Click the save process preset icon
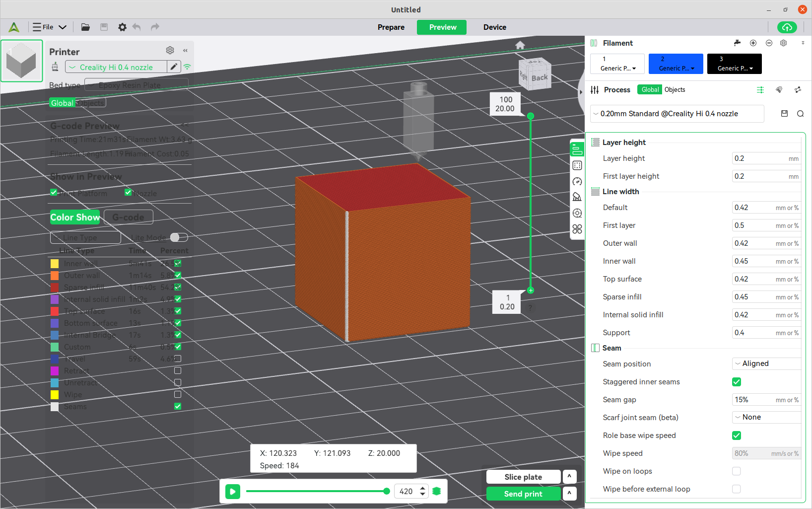The height and width of the screenshot is (509, 812). point(784,114)
